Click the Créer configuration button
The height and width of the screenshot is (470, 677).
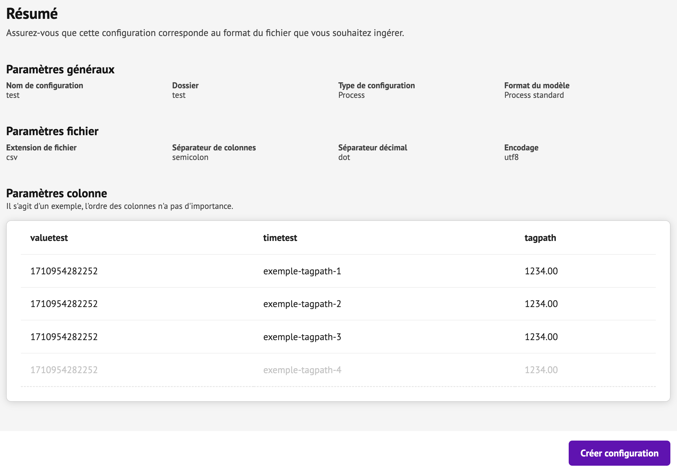point(619,453)
